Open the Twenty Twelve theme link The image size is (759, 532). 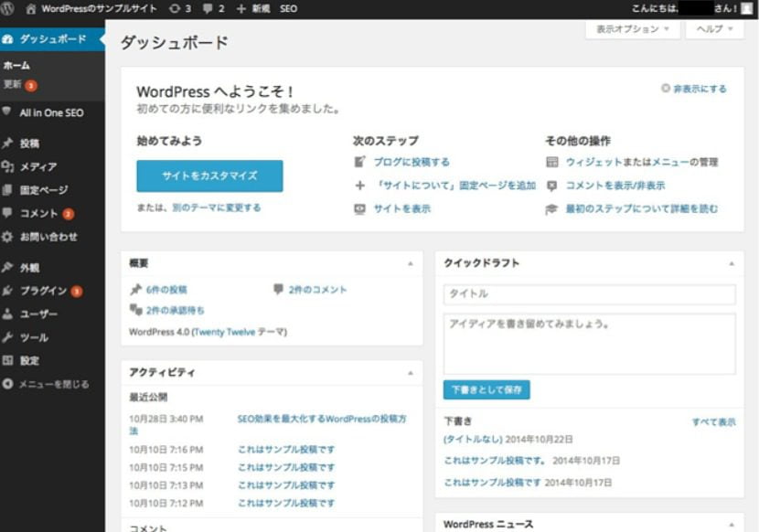click(x=225, y=332)
